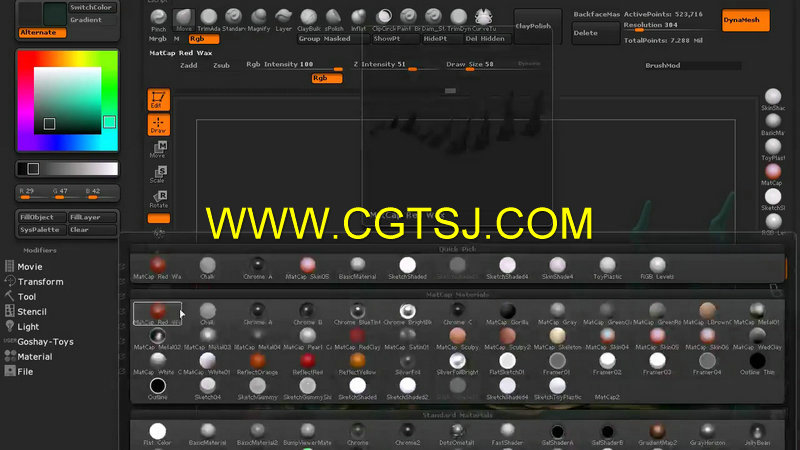Screen dimensions: 800x450
Task: Select the Layer brush
Action: pos(284,18)
